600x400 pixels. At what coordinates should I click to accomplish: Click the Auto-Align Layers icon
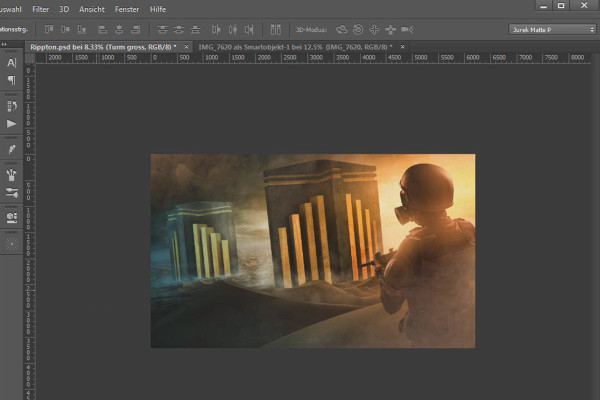276,29
